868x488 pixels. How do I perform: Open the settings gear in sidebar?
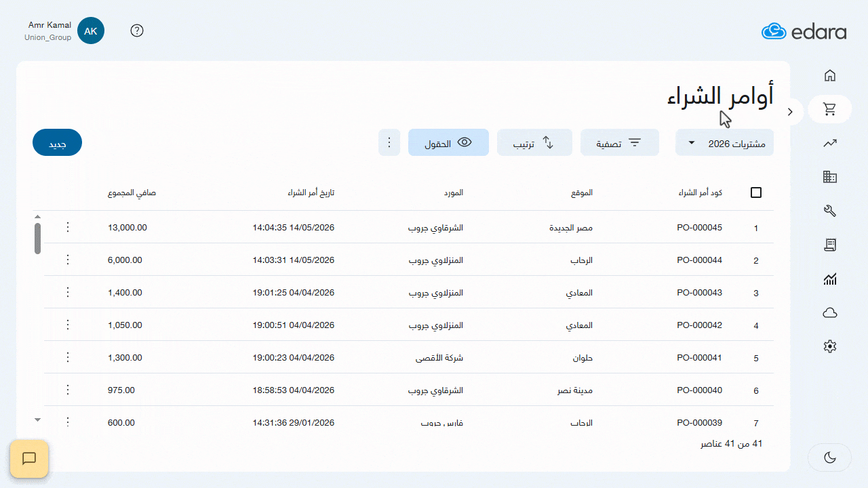829,346
